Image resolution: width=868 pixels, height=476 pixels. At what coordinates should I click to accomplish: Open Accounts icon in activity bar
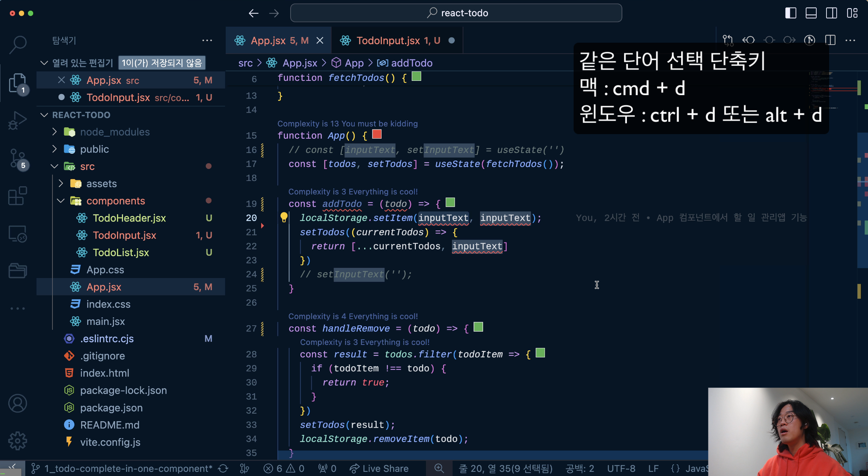pyautogui.click(x=17, y=403)
